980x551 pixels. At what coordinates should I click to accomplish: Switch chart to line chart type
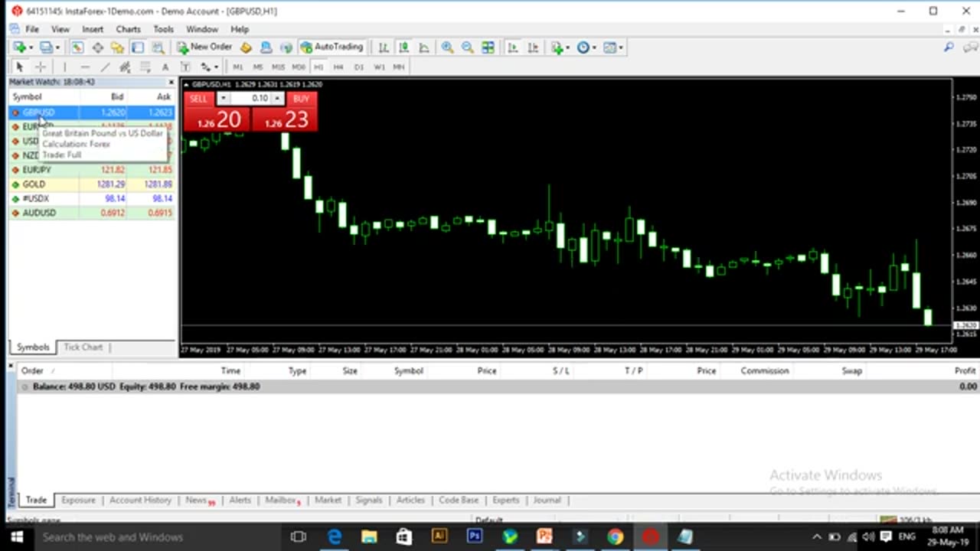pos(423,47)
